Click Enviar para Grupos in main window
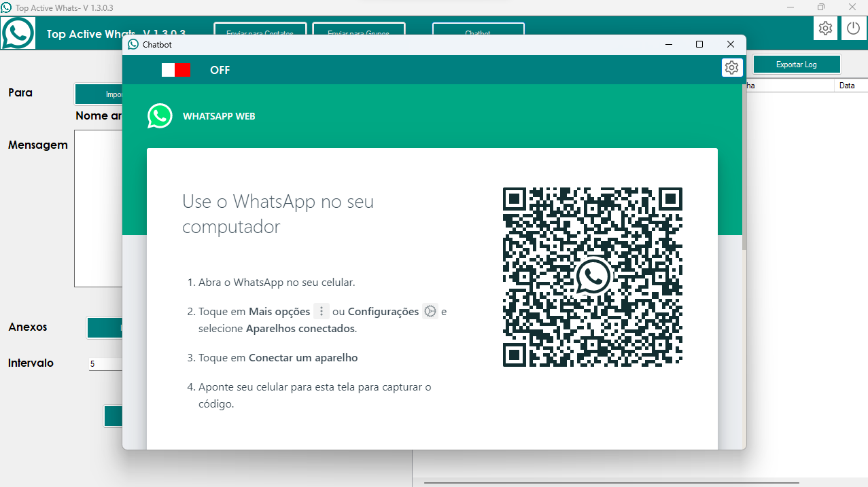The width and height of the screenshot is (868, 487). coord(358,31)
